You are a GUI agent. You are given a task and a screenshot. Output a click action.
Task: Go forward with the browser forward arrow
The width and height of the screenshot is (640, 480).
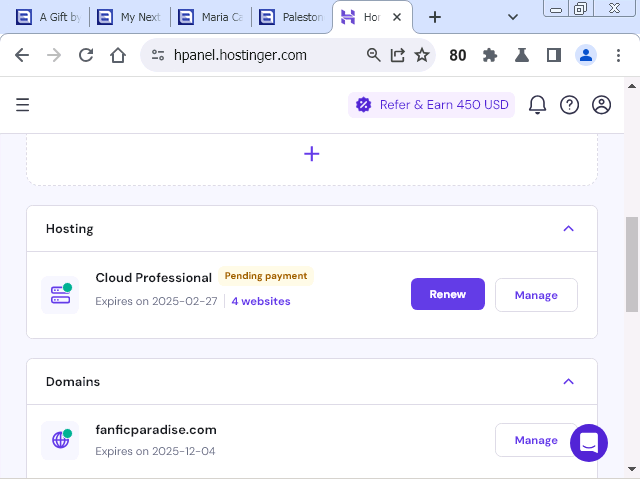(x=54, y=55)
